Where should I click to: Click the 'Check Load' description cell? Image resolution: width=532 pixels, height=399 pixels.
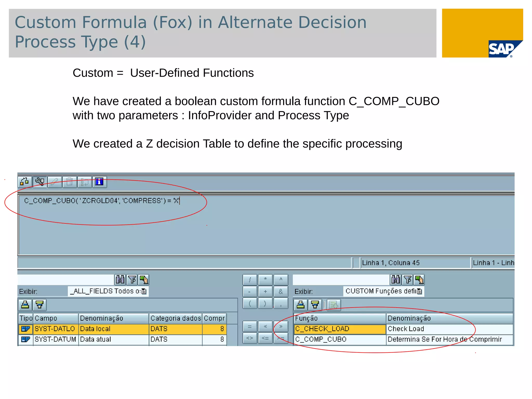coord(450,329)
